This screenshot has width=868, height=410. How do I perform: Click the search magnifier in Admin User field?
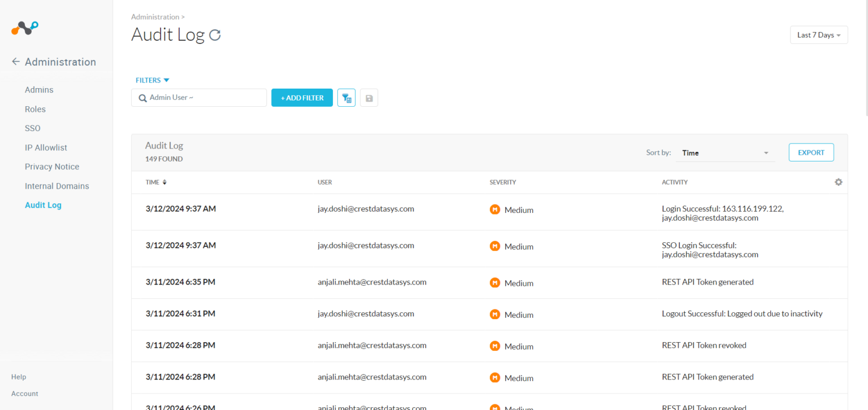coord(142,98)
